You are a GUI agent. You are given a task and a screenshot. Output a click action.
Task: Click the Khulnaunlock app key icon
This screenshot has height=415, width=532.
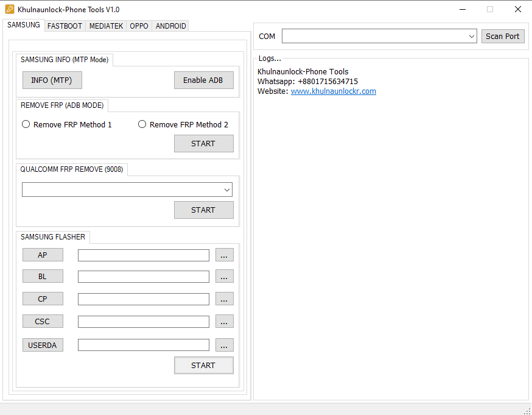[10, 9]
